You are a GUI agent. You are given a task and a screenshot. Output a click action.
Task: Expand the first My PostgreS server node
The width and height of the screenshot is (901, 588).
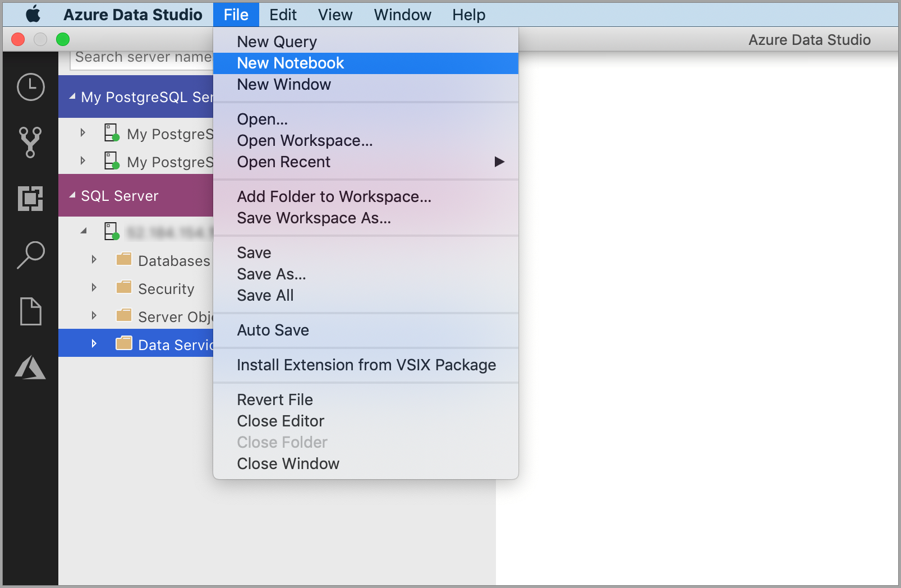tap(83, 133)
